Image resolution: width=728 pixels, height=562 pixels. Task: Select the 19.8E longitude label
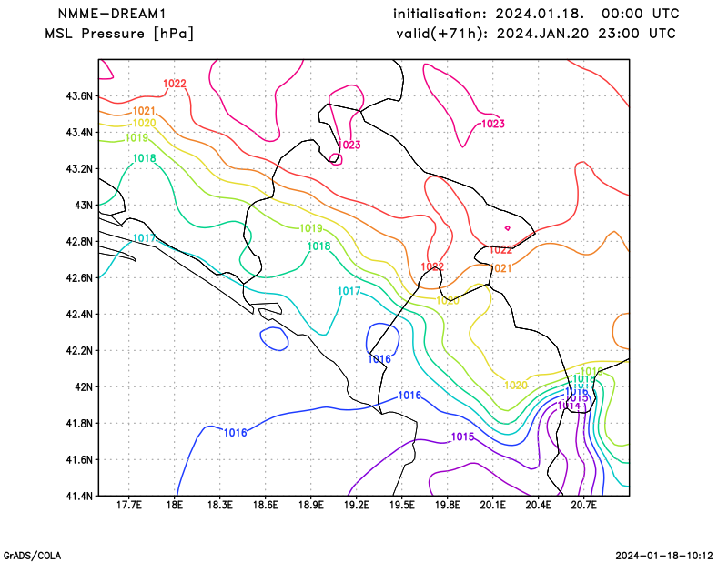pyautogui.click(x=447, y=505)
